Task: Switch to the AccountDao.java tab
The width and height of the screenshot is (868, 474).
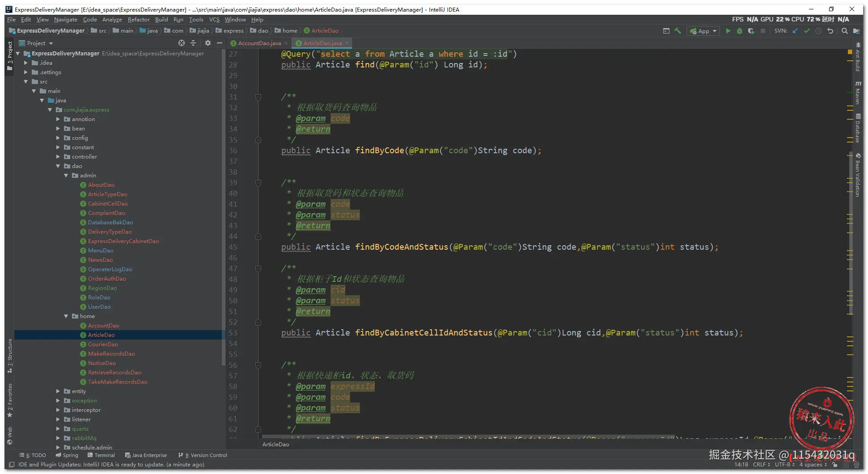Action: coord(259,43)
